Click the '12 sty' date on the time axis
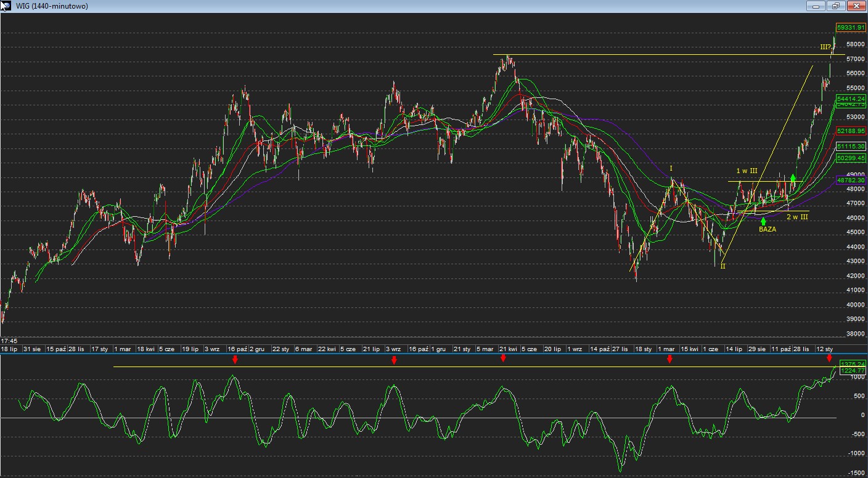 click(824, 349)
